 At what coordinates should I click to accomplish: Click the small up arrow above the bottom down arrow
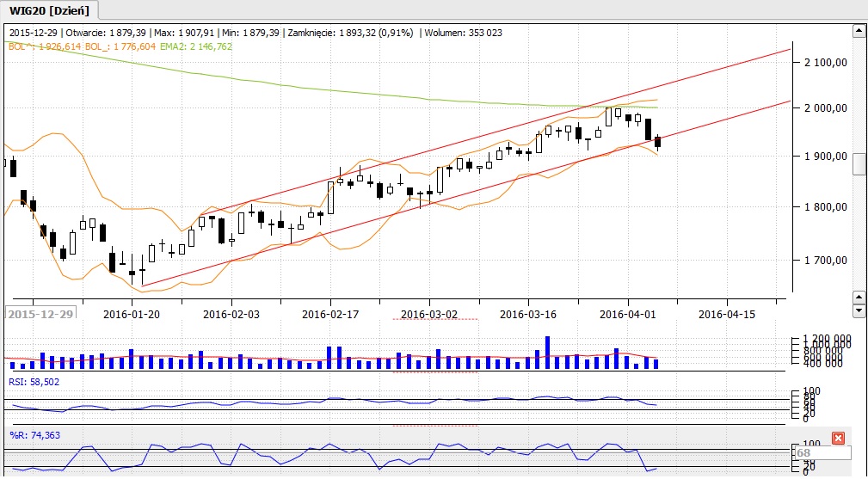[859, 298]
